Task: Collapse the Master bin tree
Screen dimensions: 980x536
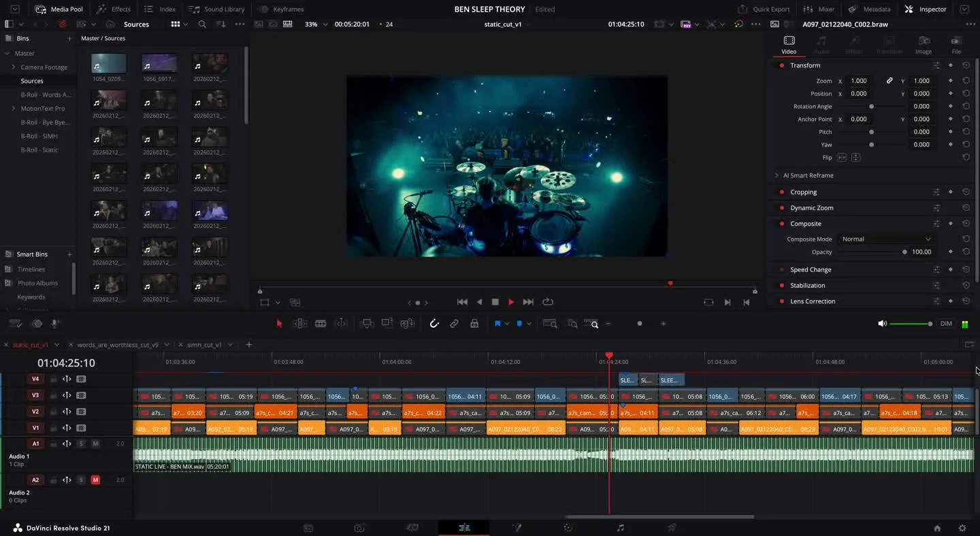Action: click(7, 54)
